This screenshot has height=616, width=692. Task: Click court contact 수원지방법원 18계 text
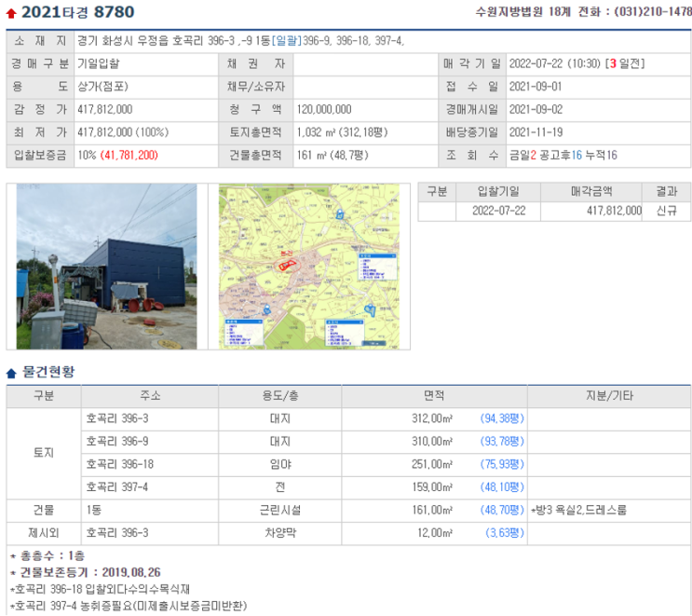(x=523, y=12)
